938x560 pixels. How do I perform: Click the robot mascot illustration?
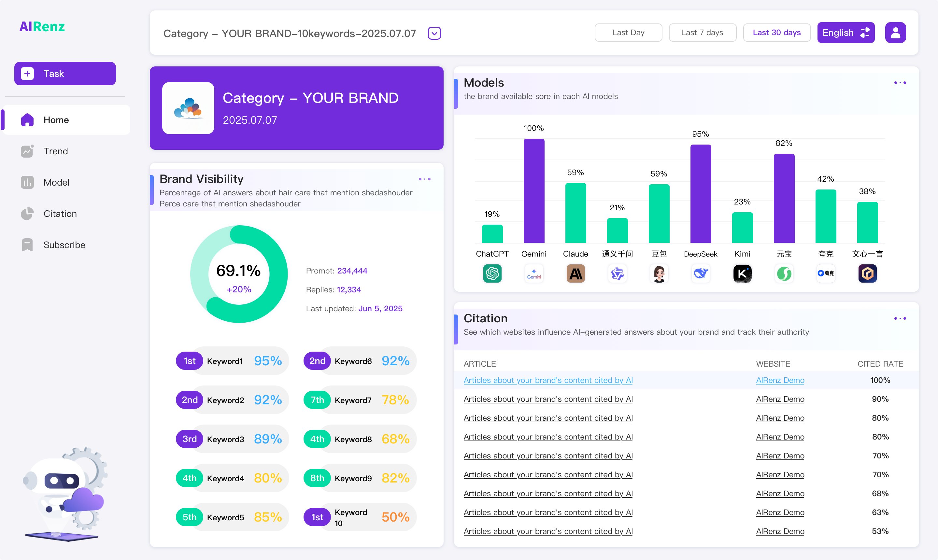[65, 494]
